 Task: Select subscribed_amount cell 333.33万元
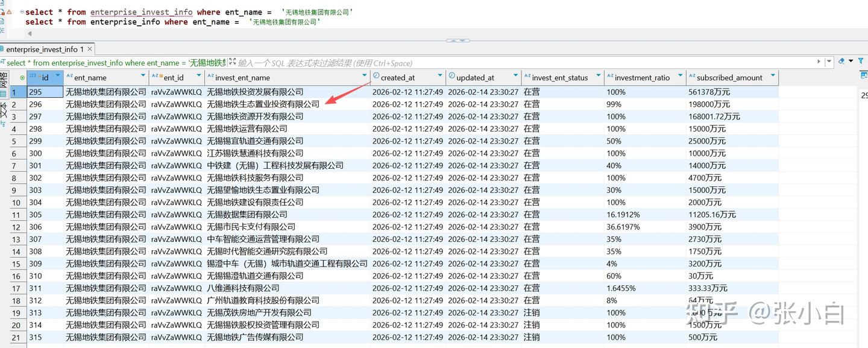(732, 288)
